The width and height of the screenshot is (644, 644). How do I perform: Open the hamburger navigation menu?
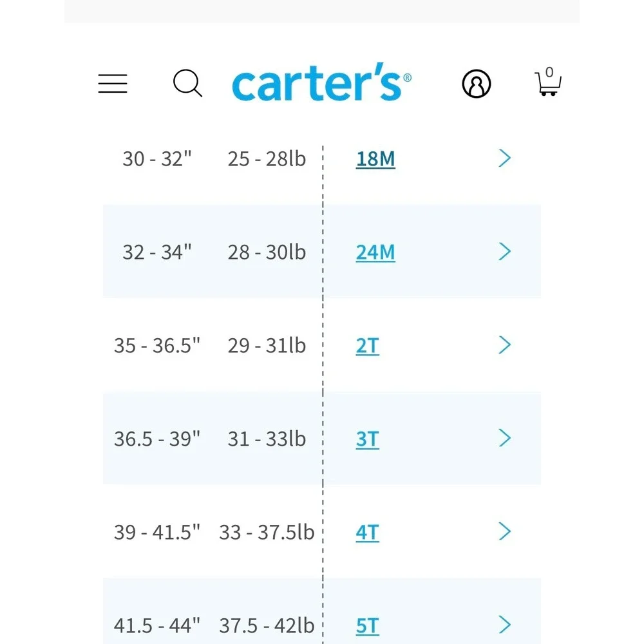click(x=113, y=83)
